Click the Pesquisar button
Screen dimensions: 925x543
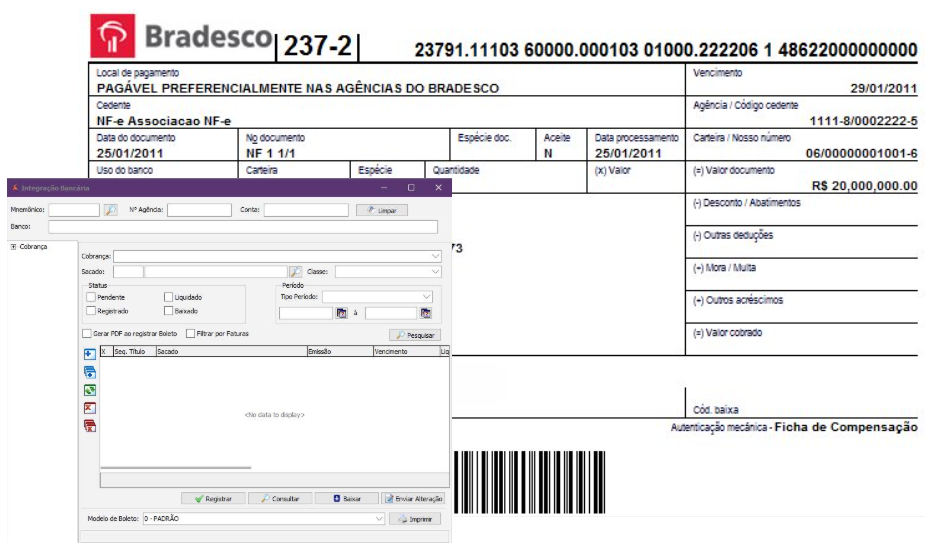point(415,335)
